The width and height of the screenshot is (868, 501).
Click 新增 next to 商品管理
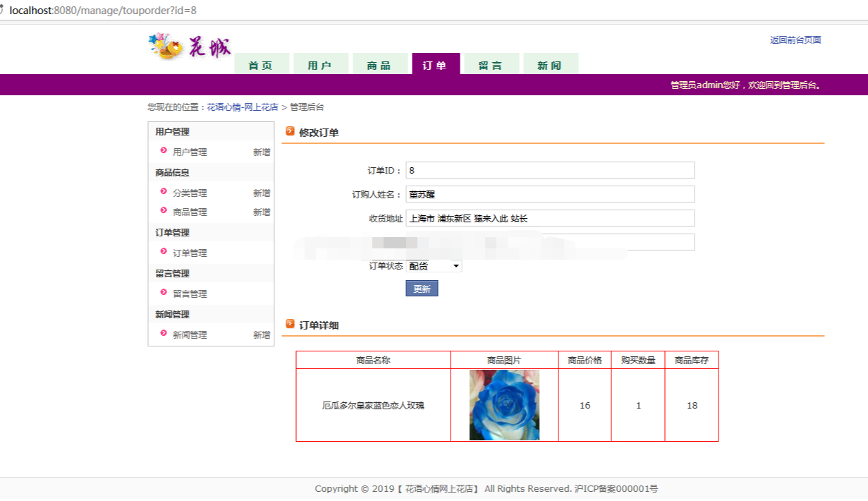(262, 212)
